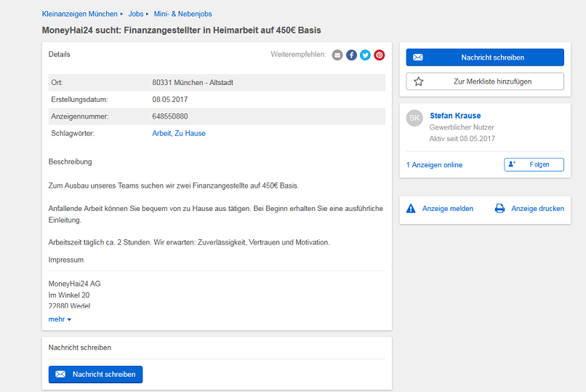Image resolution: width=586 pixels, height=392 pixels.
Task: Report ad via Anzeige melden
Action: 448,209
